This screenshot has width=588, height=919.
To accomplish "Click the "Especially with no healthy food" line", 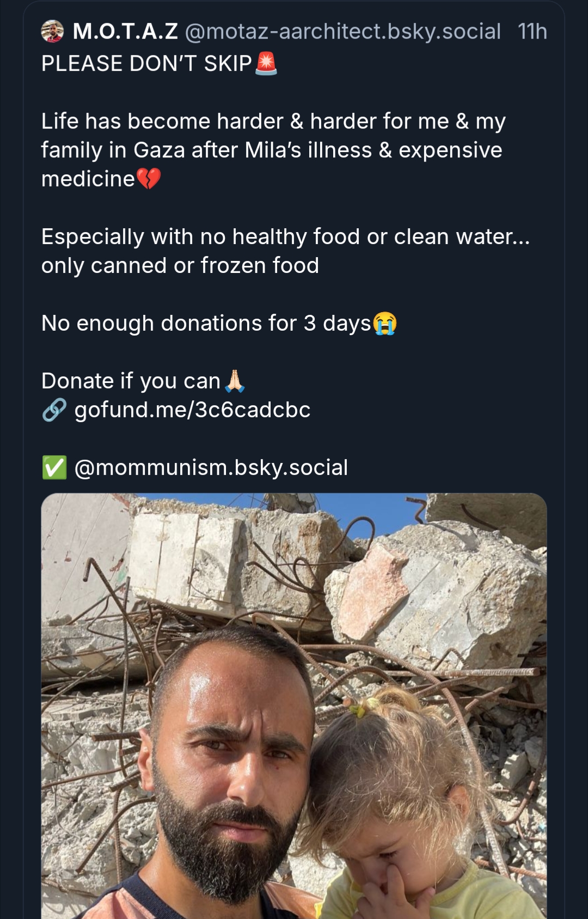I will click(285, 237).
